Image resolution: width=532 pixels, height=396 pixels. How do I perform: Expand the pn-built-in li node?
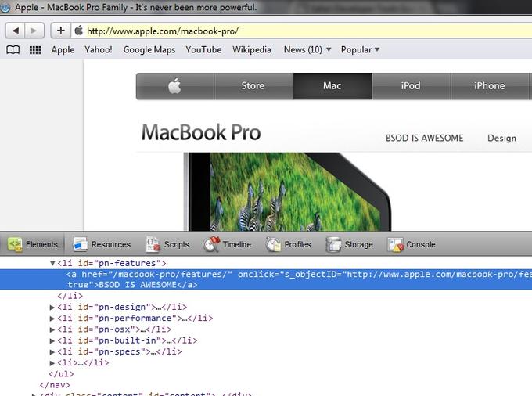coord(52,340)
